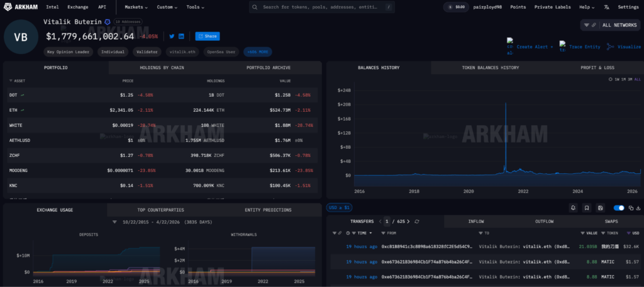
Task: Go to next transfers page arrow
Action: tap(409, 222)
